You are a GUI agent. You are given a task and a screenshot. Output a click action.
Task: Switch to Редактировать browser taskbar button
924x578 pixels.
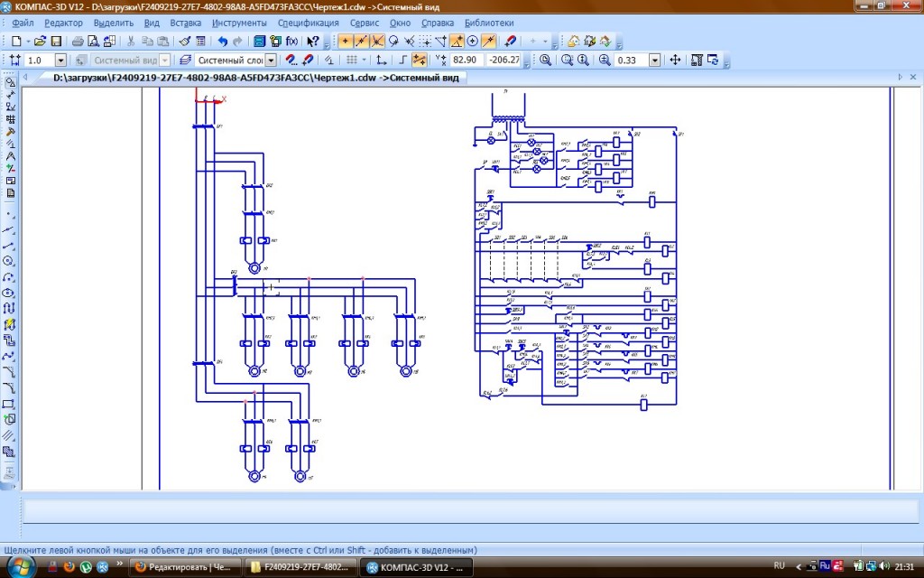184,567
